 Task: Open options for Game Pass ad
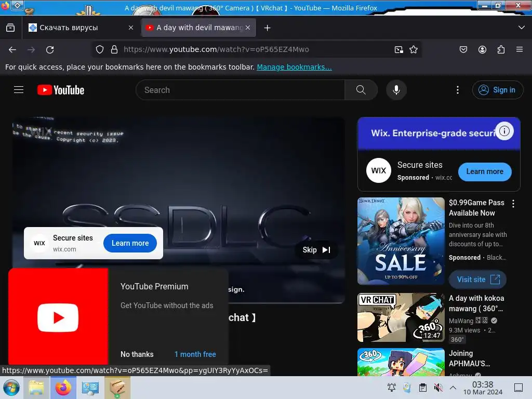point(513,204)
